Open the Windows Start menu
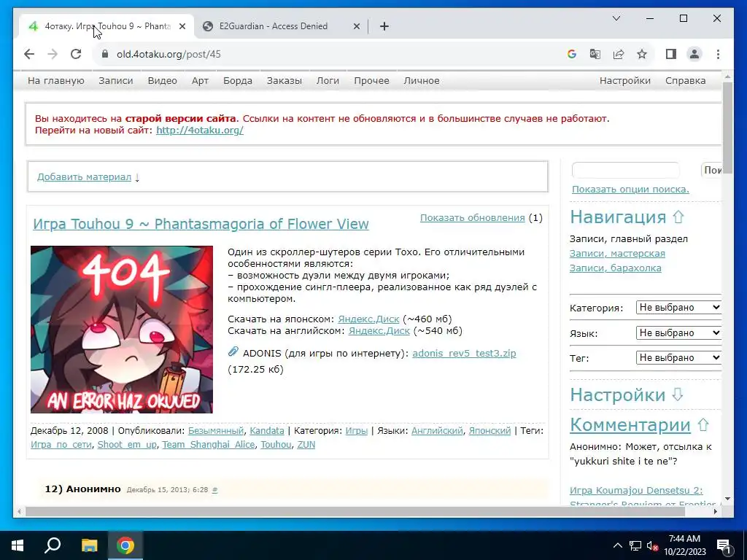747x560 pixels. (18, 545)
